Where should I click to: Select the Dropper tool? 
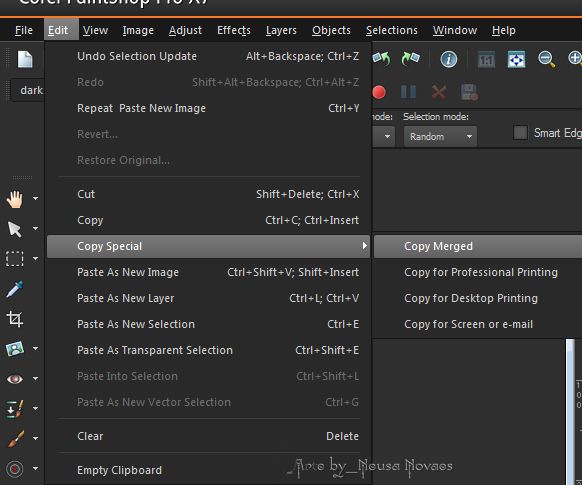(x=14, y=289)
